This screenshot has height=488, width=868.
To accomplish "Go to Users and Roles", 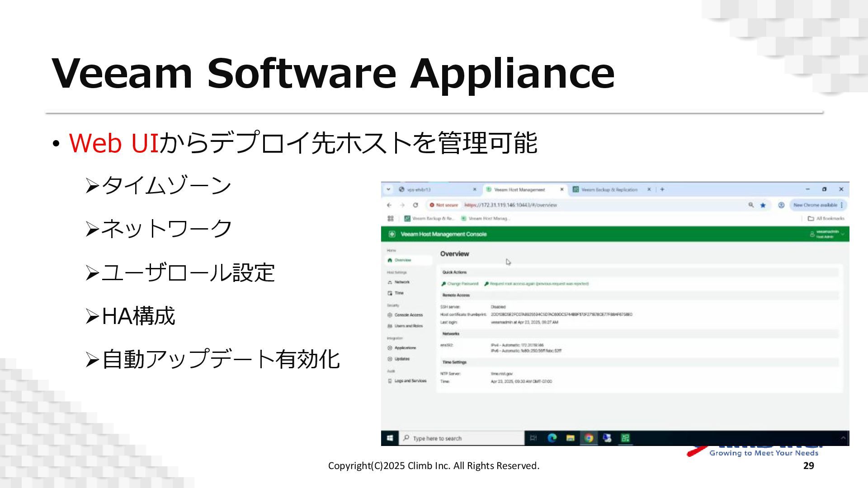I will click(408, 326).
